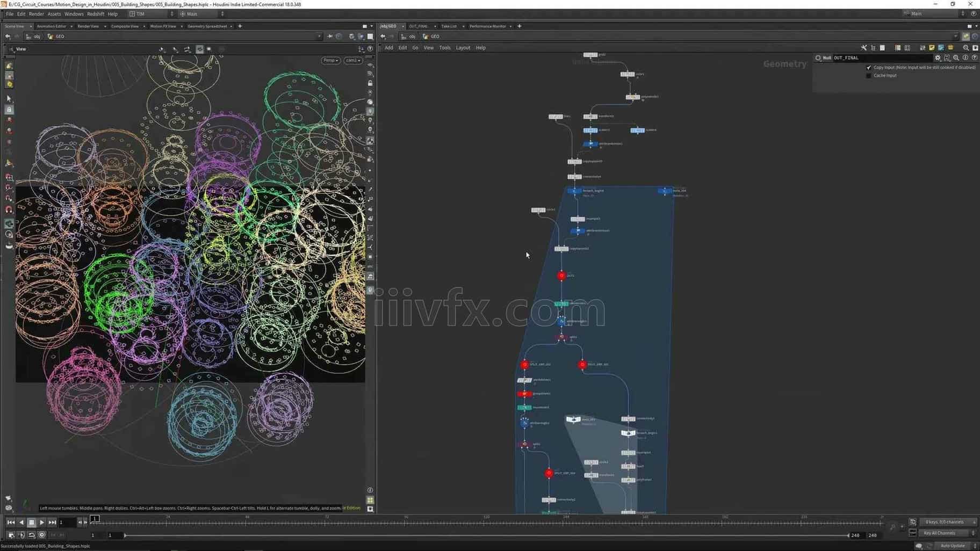This screenshot has height=551, width=980.
Task: Open the Render menu
Action: point(36,14)
